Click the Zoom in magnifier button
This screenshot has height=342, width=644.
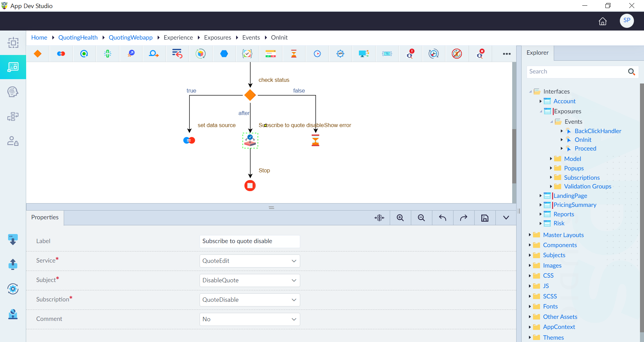[400, 218]
